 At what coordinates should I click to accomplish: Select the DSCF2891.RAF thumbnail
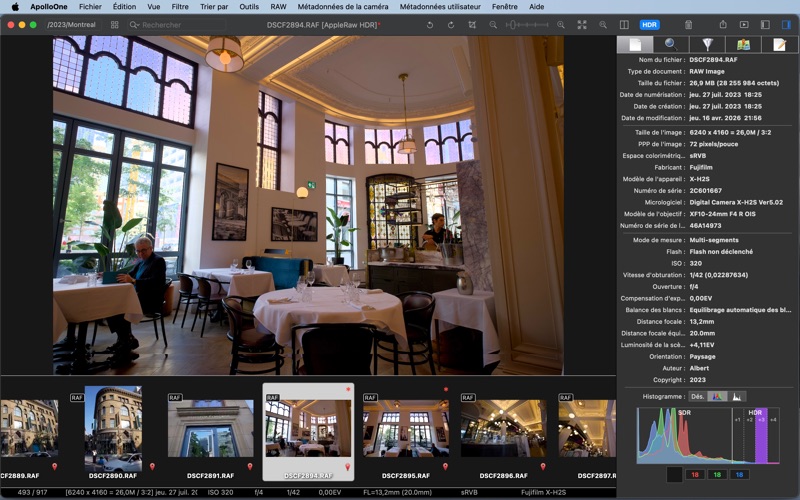click(211, 428)
